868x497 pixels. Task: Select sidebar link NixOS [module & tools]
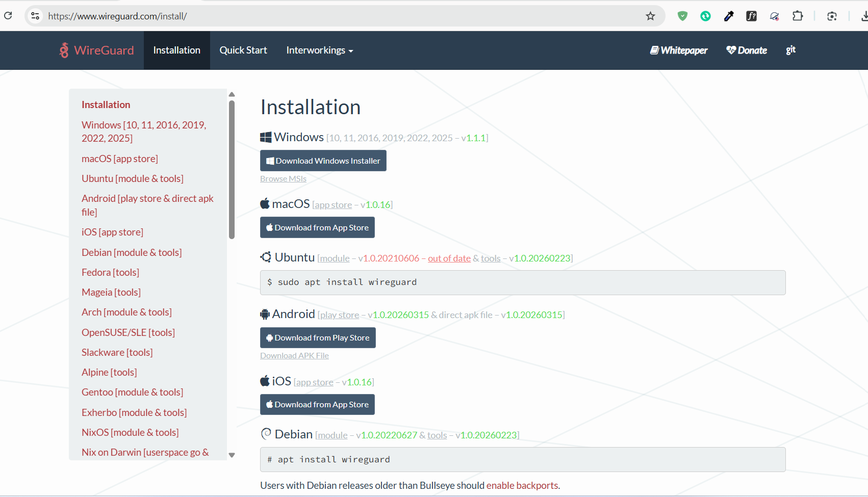pyautogui.click(x=130, y=432)
